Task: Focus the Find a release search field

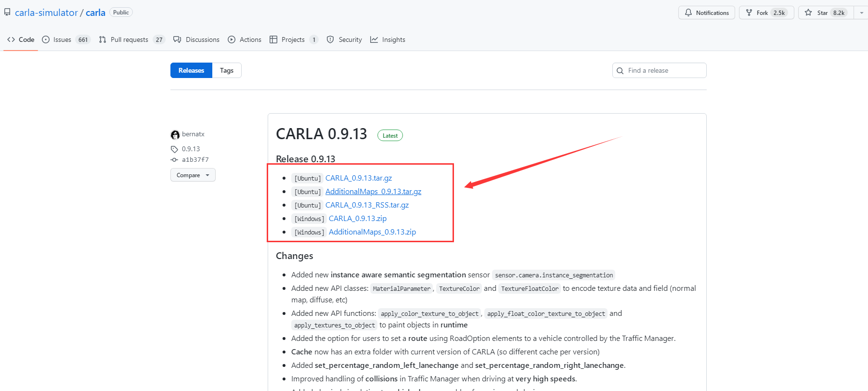Action: tap(660, 70)
